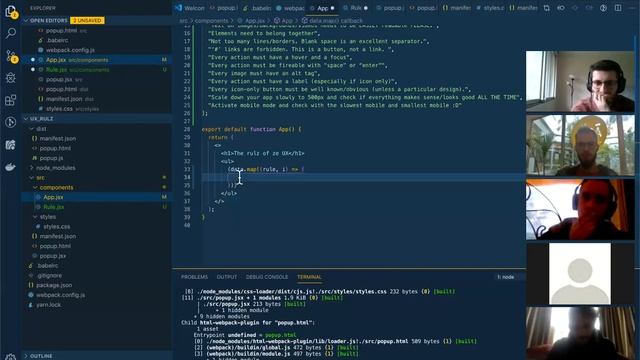Select the App.jsx editor tab

coord(322,8)
